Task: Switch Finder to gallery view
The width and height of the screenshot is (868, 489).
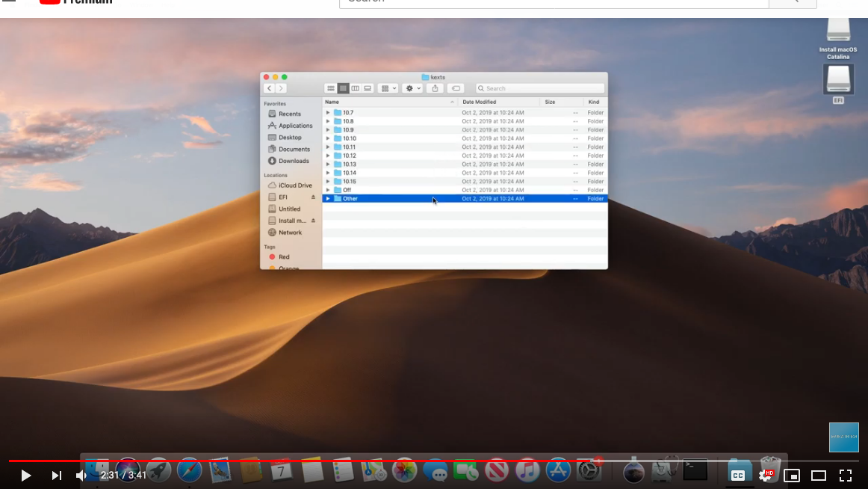Action: (x=368, y=88)
